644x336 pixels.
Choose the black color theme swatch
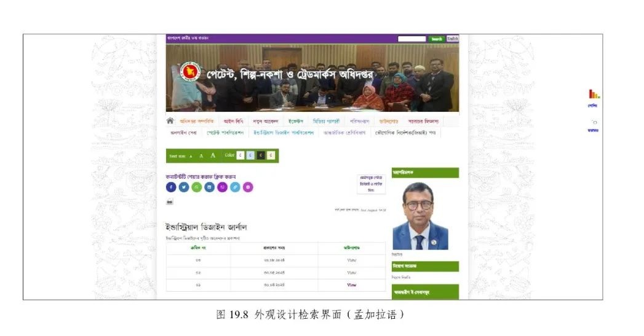(x=261, y=155)
